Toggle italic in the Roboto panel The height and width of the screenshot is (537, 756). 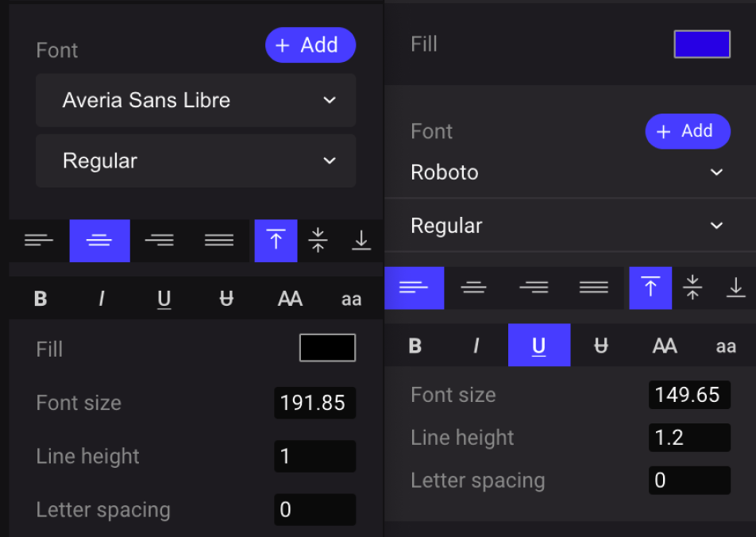pyautogui.click(x=476, y=346)
